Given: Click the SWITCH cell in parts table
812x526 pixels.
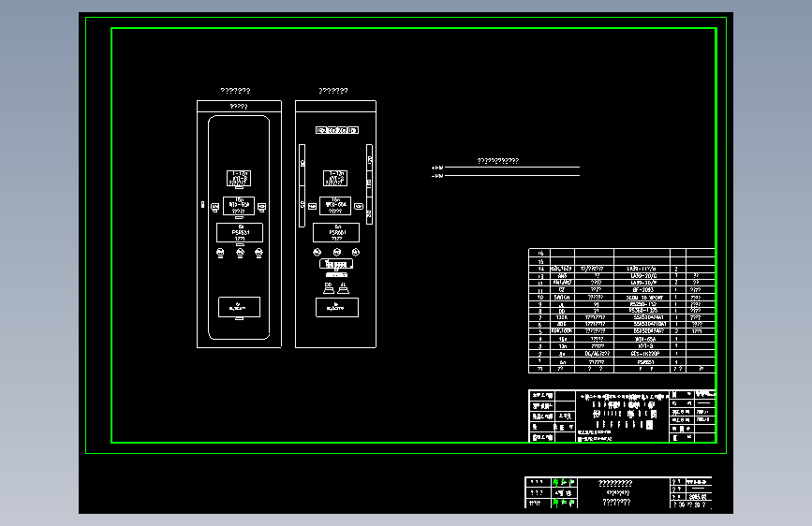Looking at the screenshot, I should pos(562,298).
